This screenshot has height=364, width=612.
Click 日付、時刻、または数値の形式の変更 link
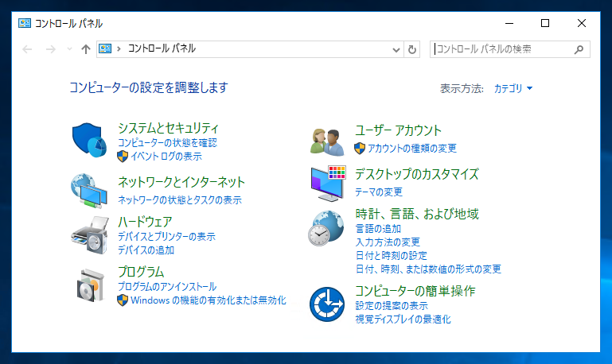pyautogui.click(x=428, y=269)
